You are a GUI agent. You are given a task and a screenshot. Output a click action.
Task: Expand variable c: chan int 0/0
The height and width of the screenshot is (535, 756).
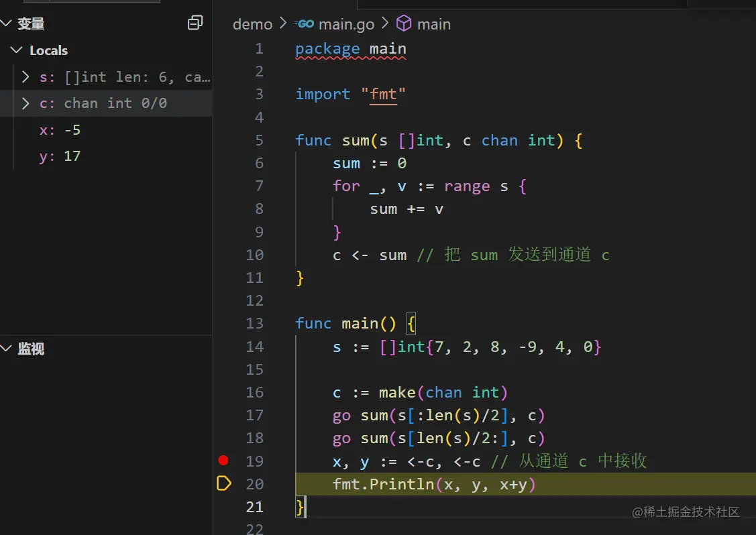point(25,103)
